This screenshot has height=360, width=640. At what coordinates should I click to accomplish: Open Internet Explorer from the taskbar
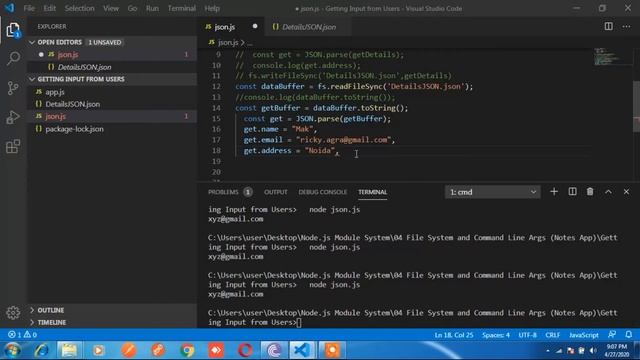coord(41,350)
